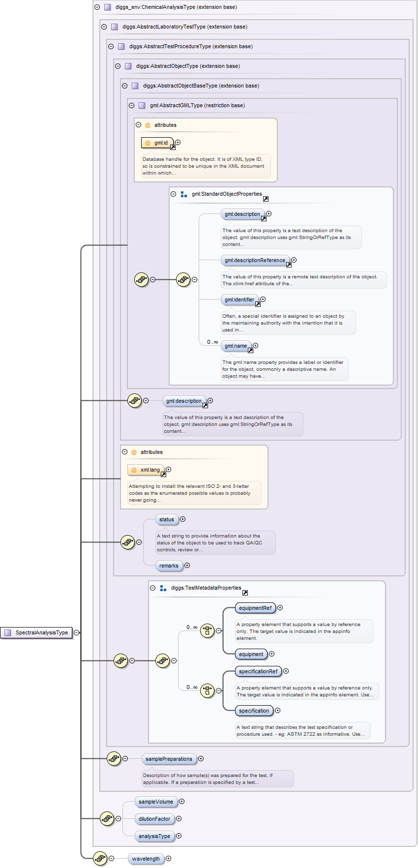
Task: Click the sequence icon before samplePreparations
Action: pos(114,758)
